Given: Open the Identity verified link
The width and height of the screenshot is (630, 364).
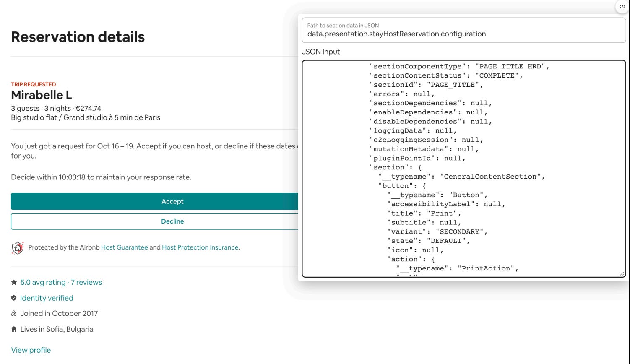Looking at the screenshot, I should click(x=47, y=298).
